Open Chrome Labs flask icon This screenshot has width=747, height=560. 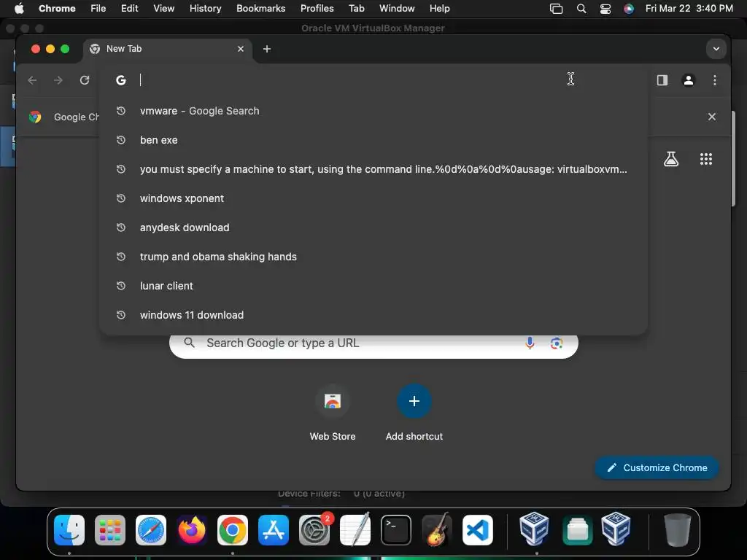pyautogui.click(x=671, y=159)
